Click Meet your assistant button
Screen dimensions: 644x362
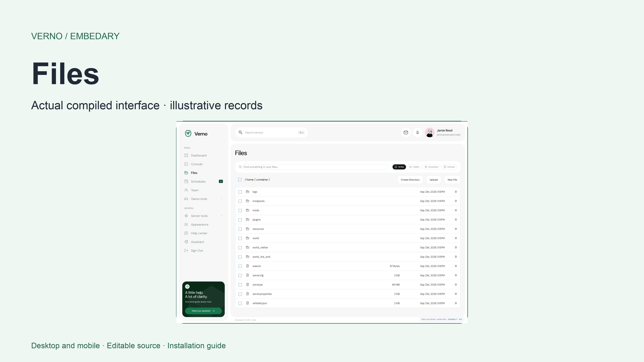tap(203, 311)
